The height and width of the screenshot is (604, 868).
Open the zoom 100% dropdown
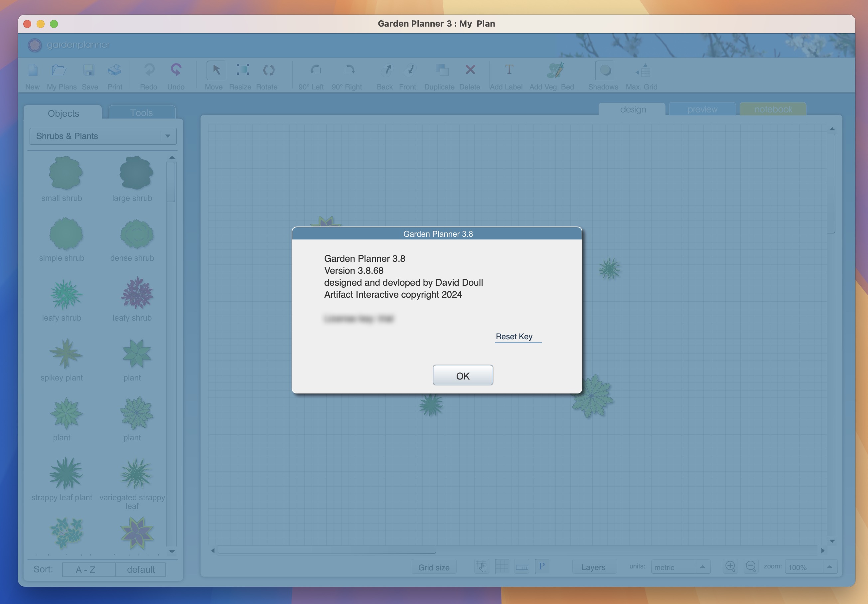click(811, 567)
